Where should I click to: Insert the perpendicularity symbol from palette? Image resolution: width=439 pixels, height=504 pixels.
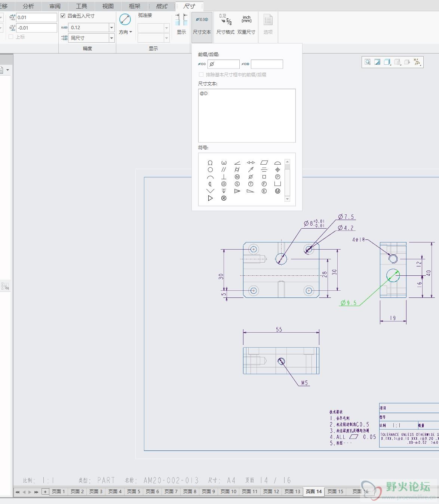[224, 177]
